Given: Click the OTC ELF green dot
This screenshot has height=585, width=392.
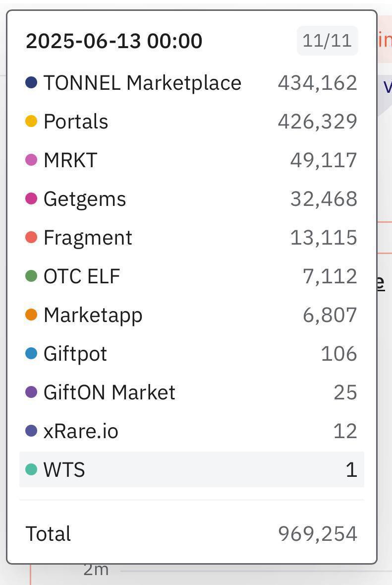Looking at the screenshot, I should (31, 276).
